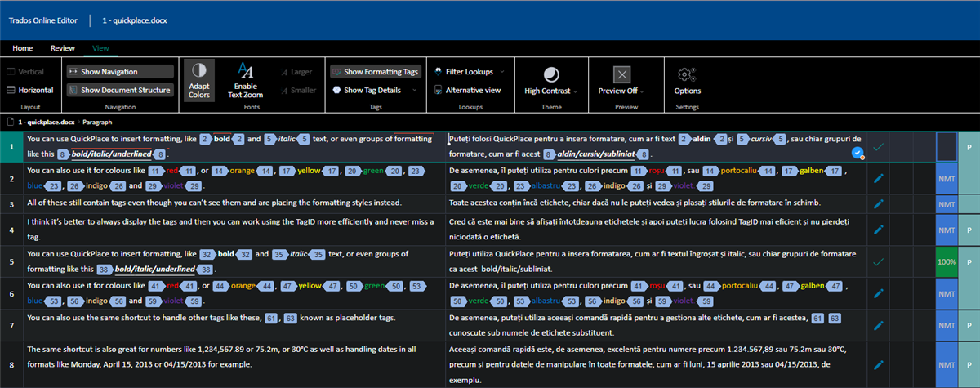The width and height of the screenshot is (980, 388).
Task: Click tag 32 before 'bold' in source segment 5
Action: (x=207, y=255)
